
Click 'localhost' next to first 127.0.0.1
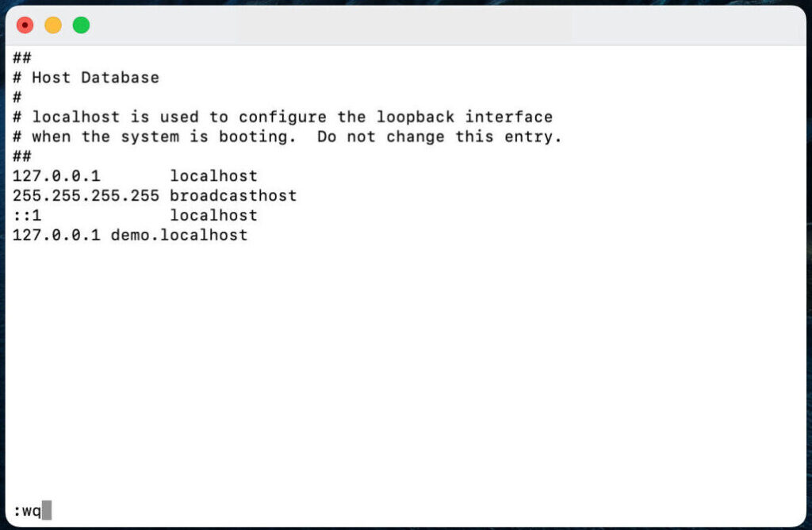(x=213, y=176)
